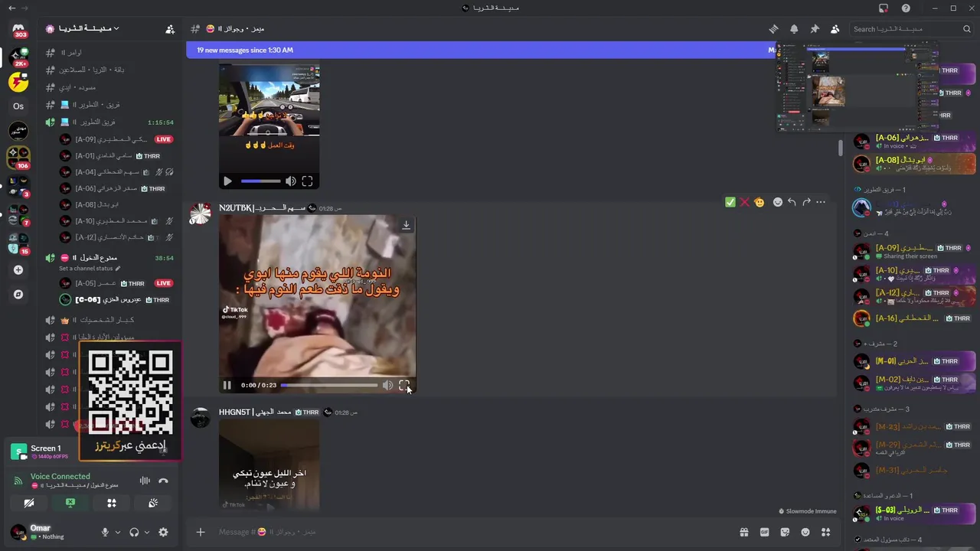Open the Inbox icon in title bar
Viewport: 980px width, 551px height.
[884, 8]
